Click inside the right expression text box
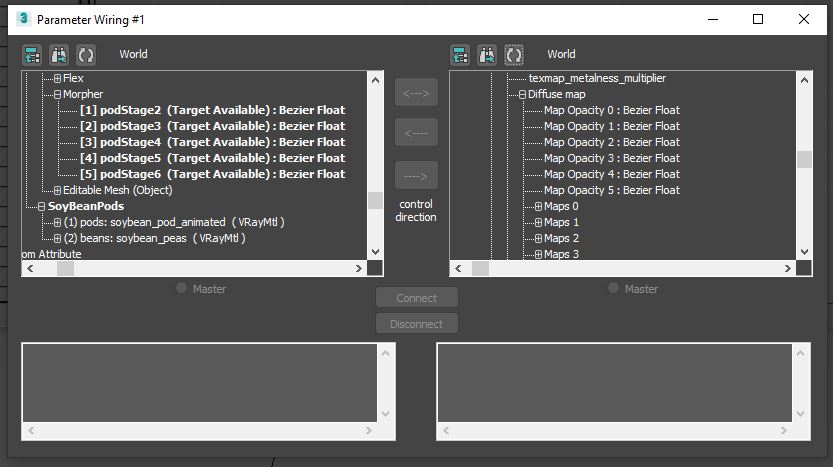833x467 pixels. (615, 383)
